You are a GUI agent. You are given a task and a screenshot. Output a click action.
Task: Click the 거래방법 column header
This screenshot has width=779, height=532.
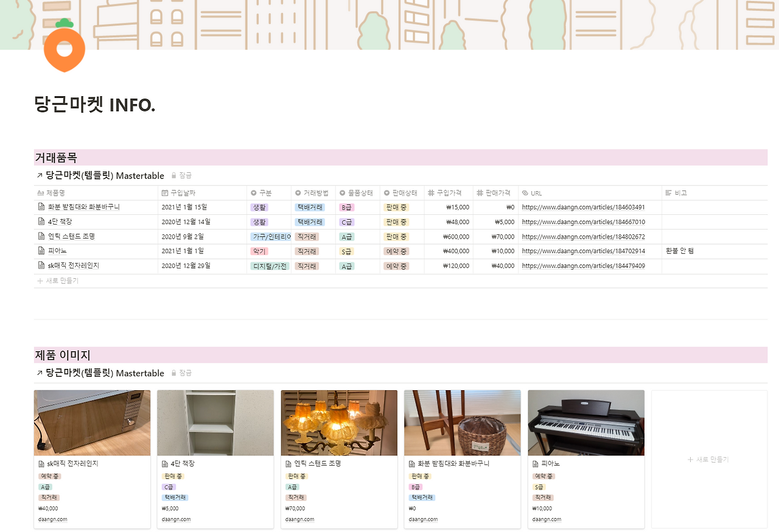pyautogui.click(x=313, y=193)
